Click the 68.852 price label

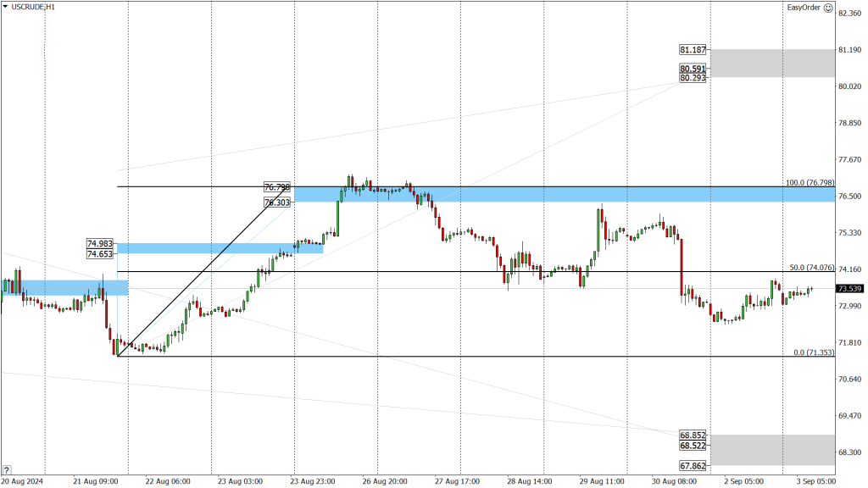point(693,435)
